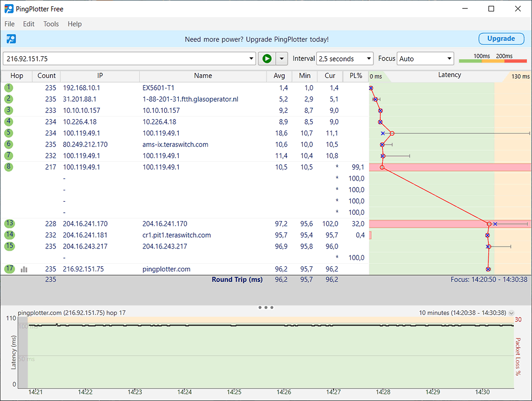532x401 pixels.
Task: Click IP address 204.16.241.181
Action: pyautogui.click(x=85, y=235)
